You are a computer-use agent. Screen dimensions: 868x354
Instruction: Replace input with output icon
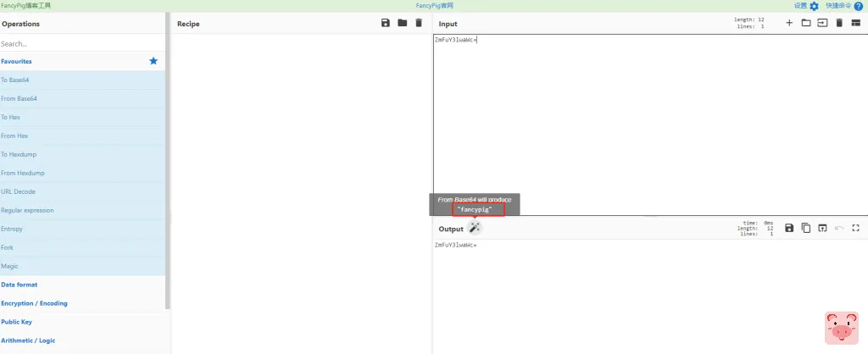click(x=822, y=228)
